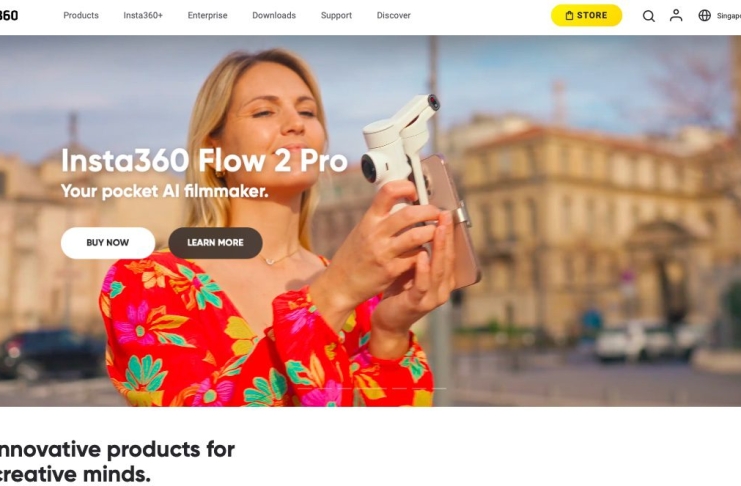Open the Products menu
This screenshot has width=741, height=486.
(x=81, y=15)
